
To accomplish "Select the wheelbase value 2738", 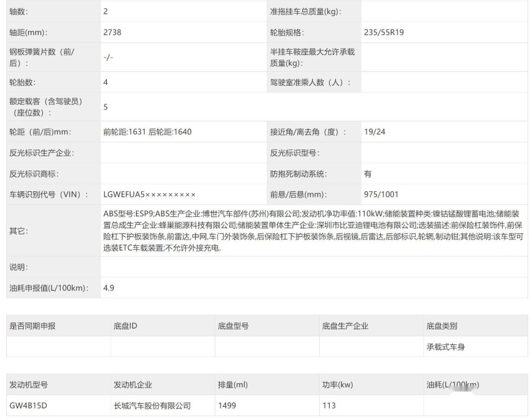I will pyautogui.click(x=112, y=32).
